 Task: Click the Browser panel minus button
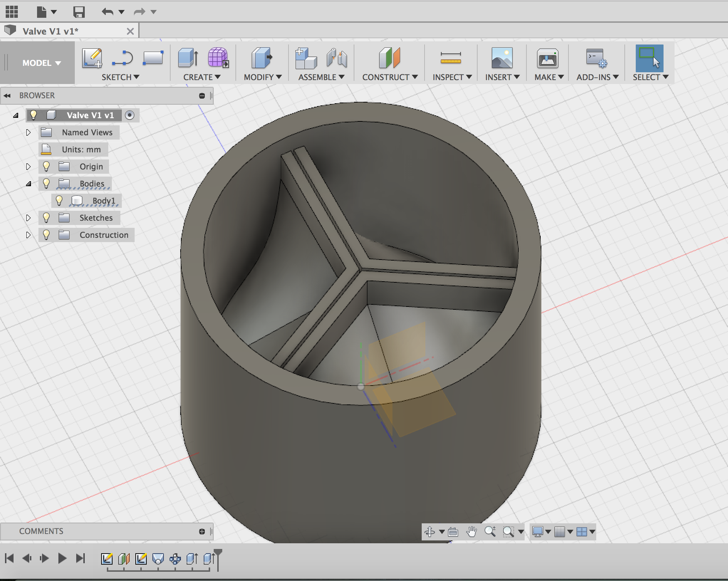202,96
